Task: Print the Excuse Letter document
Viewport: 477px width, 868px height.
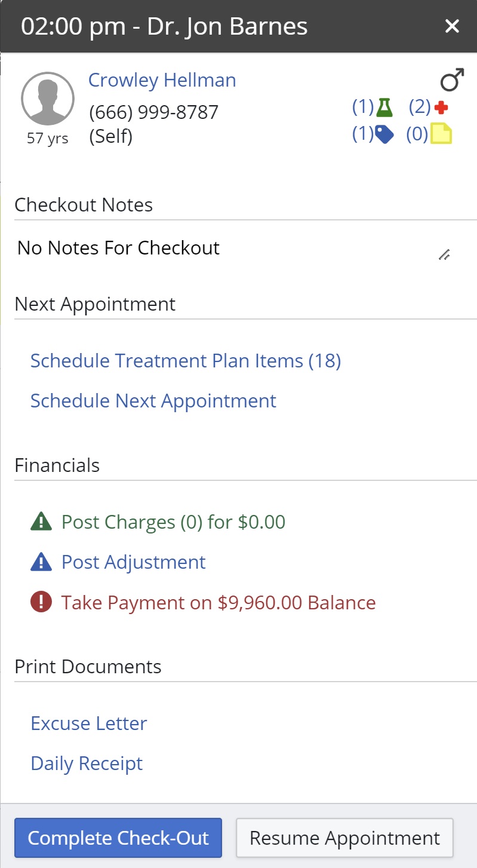Action: coord(88,723)
